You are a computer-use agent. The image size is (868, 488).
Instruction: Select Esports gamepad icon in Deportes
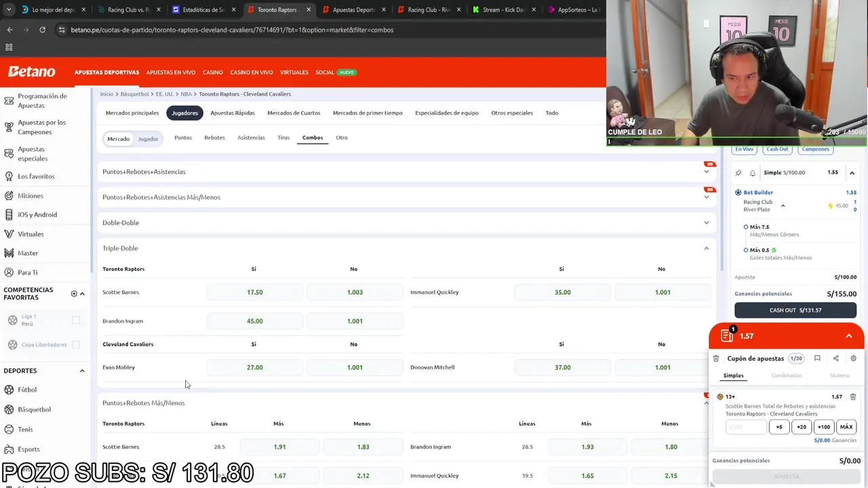[x=9, y=449]
